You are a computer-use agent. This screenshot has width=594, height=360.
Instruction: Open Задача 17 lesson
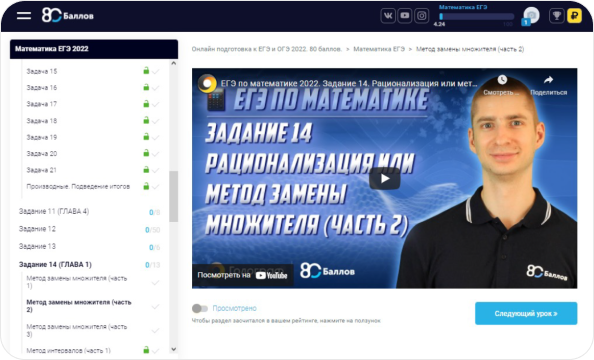[x=42, y=104]
